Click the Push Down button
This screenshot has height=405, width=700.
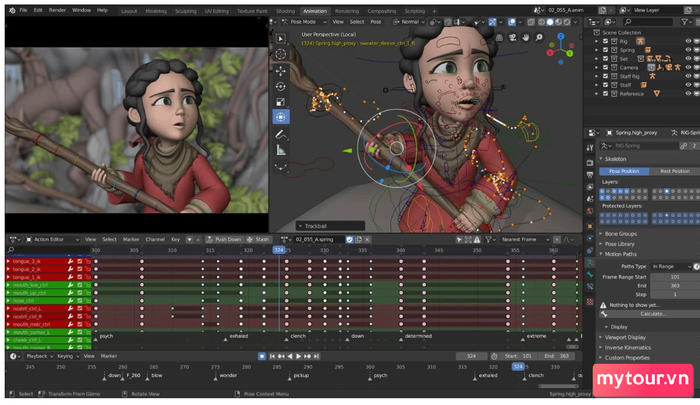[225, 239]
